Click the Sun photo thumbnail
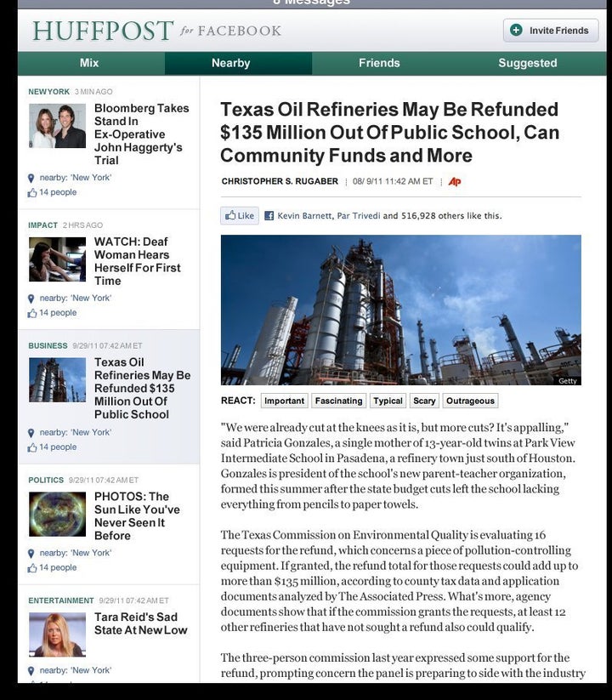Viewport: 612px width, 700px height. (x=57, y=515)
